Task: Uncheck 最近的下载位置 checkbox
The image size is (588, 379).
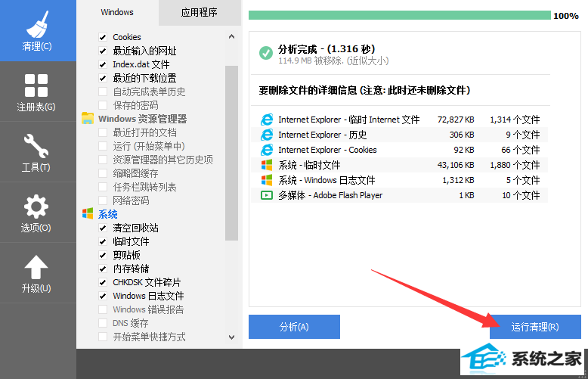Action: coord(103,78)
